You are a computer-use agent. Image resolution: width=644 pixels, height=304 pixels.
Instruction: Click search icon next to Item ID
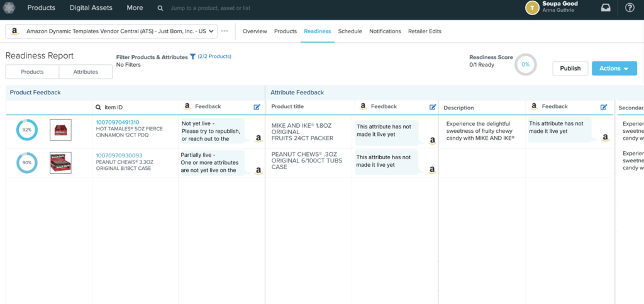[99, 107]
